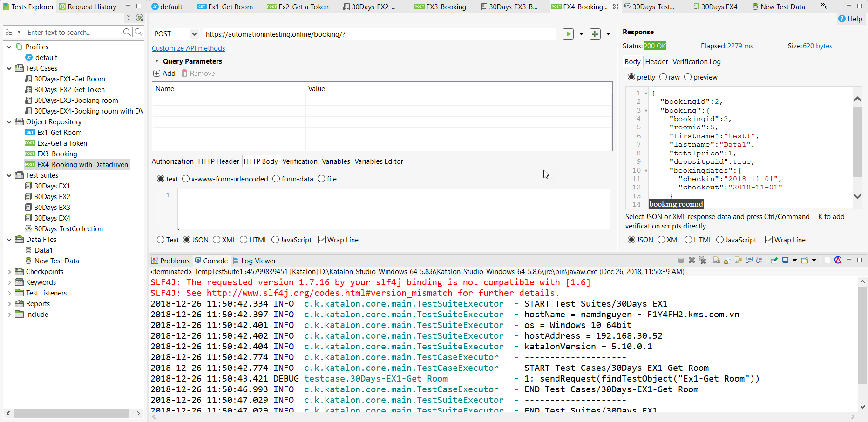
Task: Toggle Wrap Line checkbox under HTTP Body editor
Action: click(x=322, y=240)
